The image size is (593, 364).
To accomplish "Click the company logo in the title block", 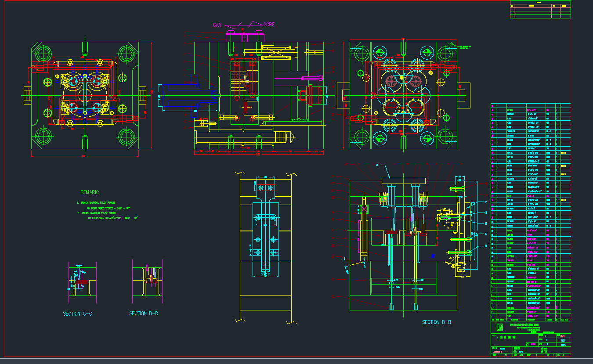I will click(499, 328).
